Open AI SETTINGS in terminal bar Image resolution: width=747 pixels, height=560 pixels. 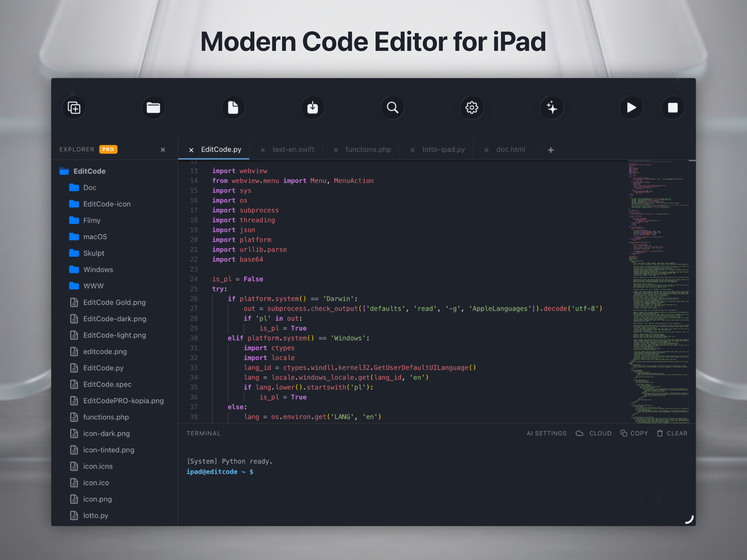click(x=546, y=433)
